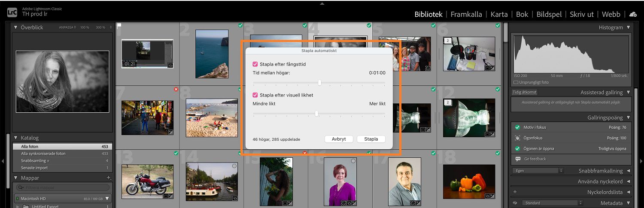644x208 pixels.
Task: Click the cloud sync status icon
Action: coord(633,14)
